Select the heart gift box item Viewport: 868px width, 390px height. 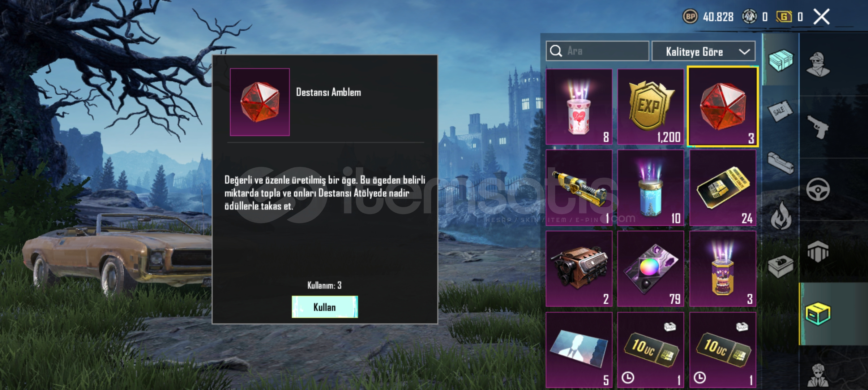click(579, 107)
